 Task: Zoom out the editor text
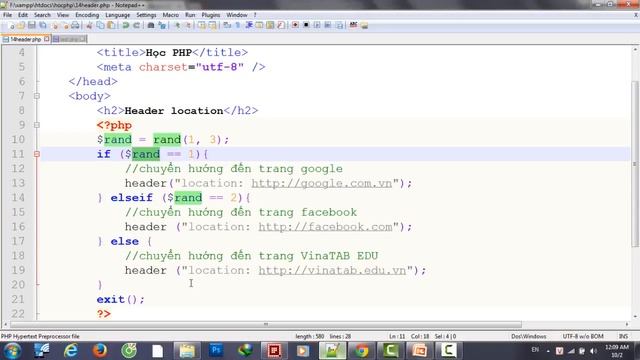189,25
